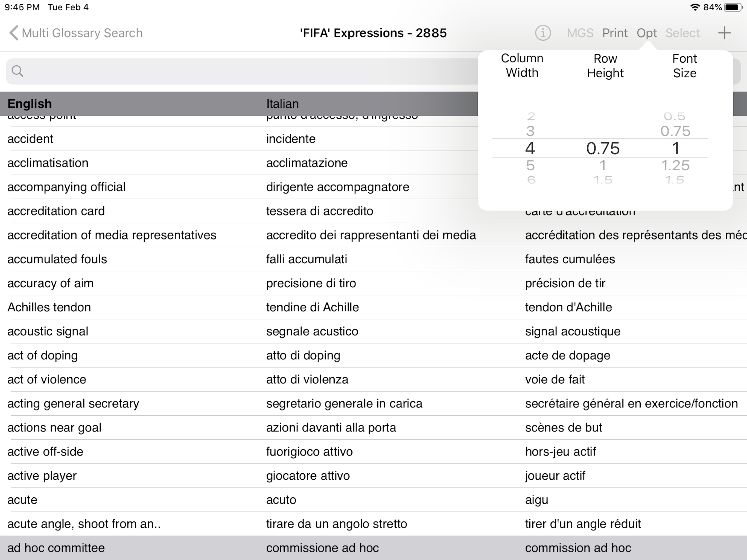Select 'actions near goal' entry
This screenshot has width=747, height=560.
[54, 428]
